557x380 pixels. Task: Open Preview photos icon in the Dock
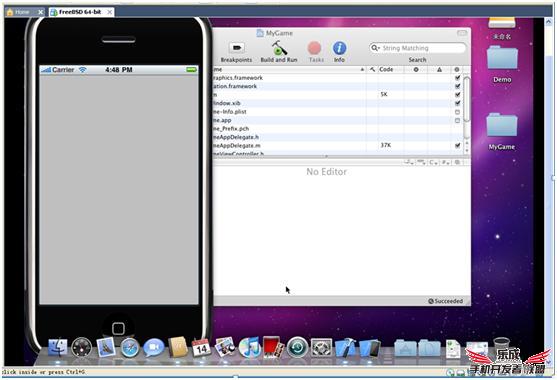pos(225,347)
